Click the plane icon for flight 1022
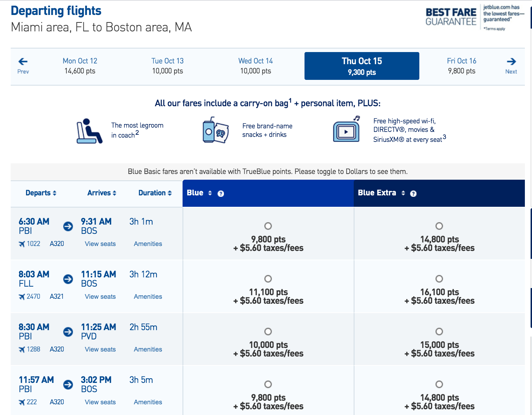The image size is (532, 415). pos(22,244)
